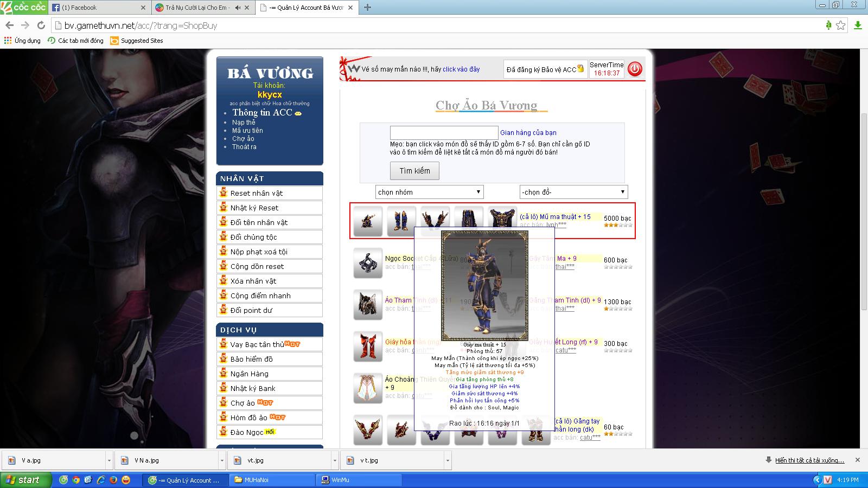This screenshot has width=868, height=488.
Task: Open the Áo Choàng Thiên Quyền cape icon
Action: pyautogui.click(x=368, y=388)
